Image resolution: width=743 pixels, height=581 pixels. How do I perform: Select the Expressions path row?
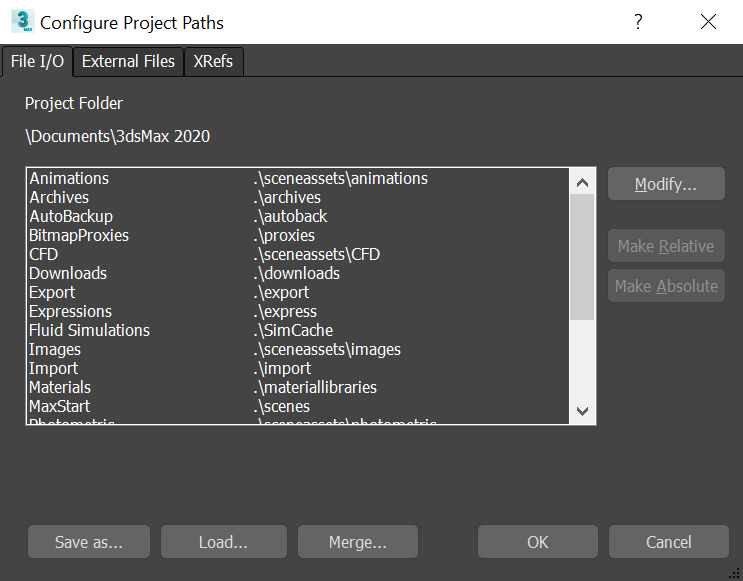pos(298,311)
